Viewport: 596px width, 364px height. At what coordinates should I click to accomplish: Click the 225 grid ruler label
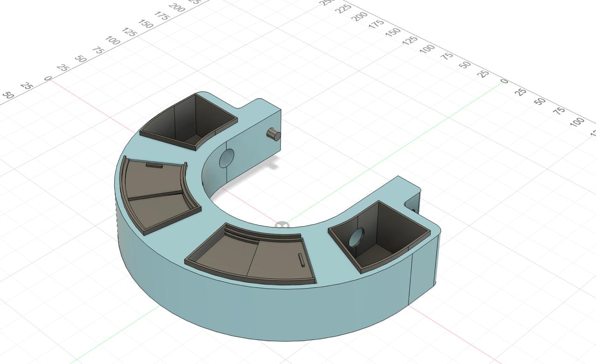[344, 8]
